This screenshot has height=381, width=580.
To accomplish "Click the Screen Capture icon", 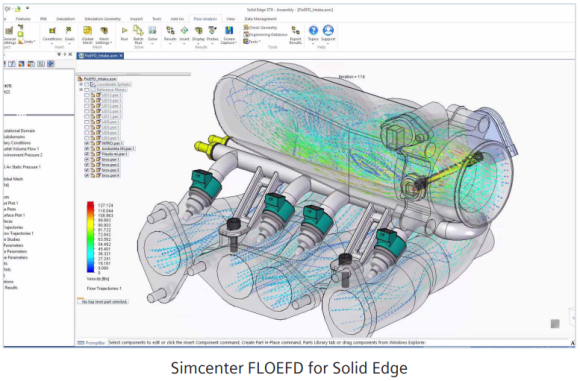I will [229, 30].
